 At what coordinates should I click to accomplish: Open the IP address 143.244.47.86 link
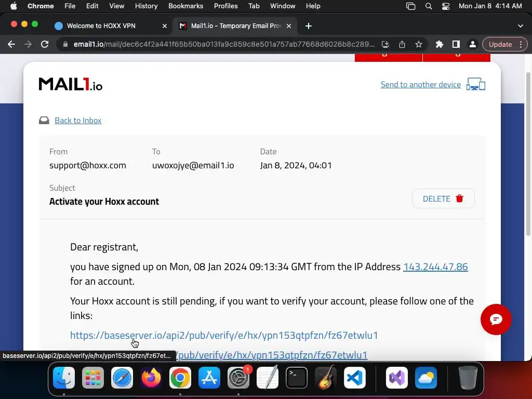[435, 267]
